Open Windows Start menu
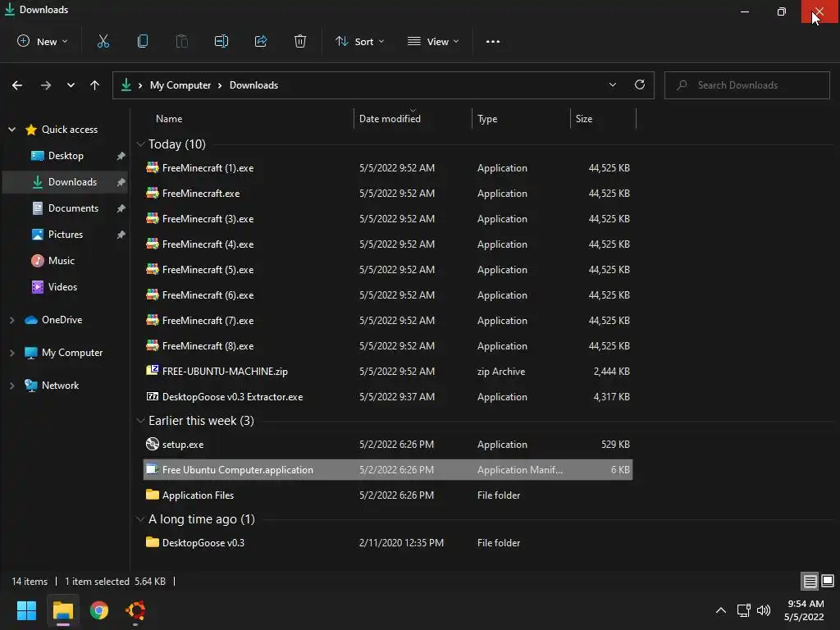840x630 pixels. tap(26, 610)
